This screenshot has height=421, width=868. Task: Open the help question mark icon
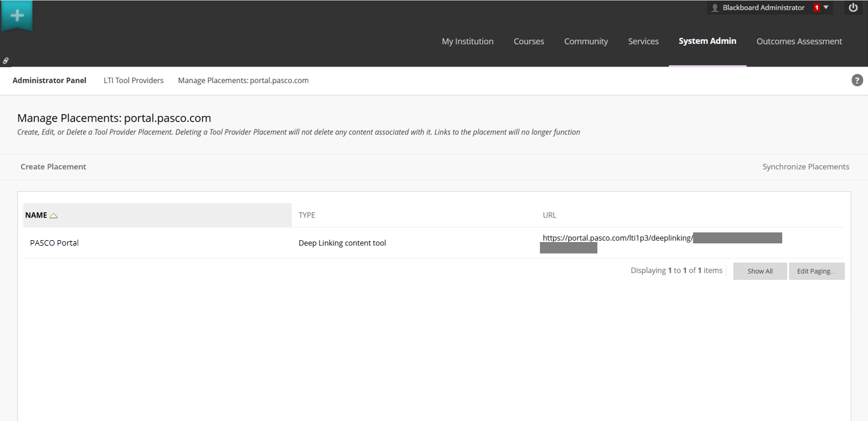pos(857,80)
